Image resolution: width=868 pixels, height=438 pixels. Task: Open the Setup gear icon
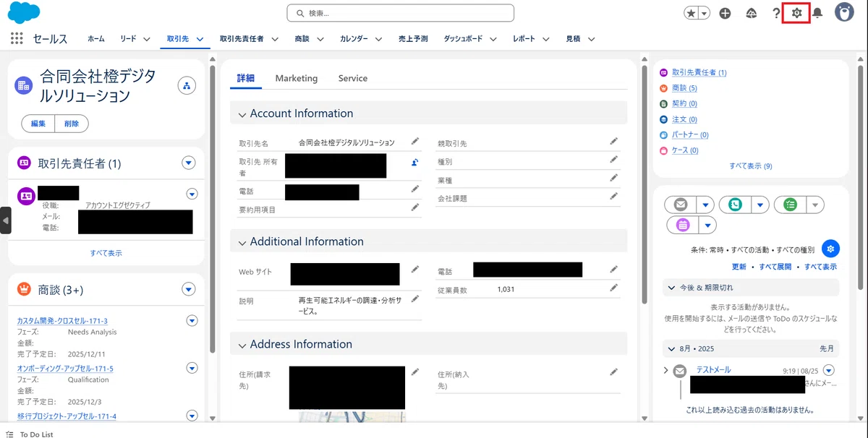point(796,13)
